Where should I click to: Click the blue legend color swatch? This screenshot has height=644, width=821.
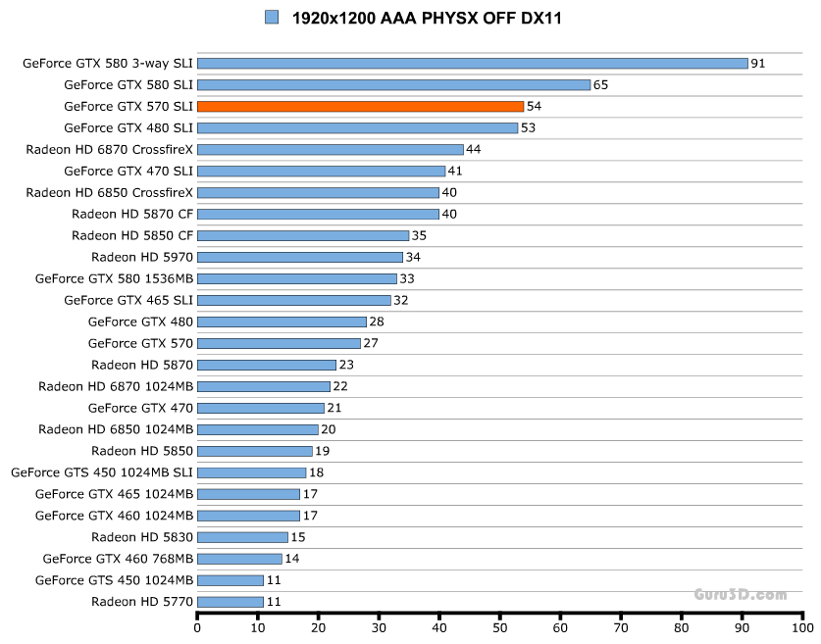pos(272,18)
